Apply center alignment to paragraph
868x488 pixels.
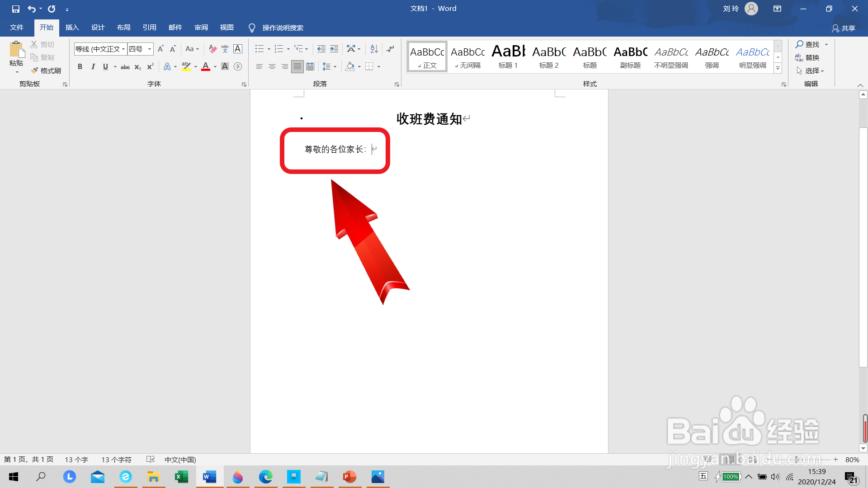point(272,66)
